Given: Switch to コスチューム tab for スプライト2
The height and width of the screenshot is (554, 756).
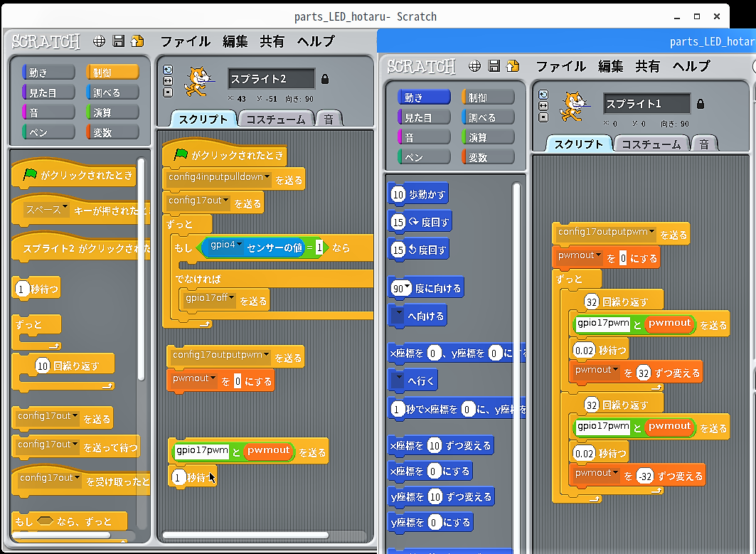Looking at the screenshot, I should (276, 119).
